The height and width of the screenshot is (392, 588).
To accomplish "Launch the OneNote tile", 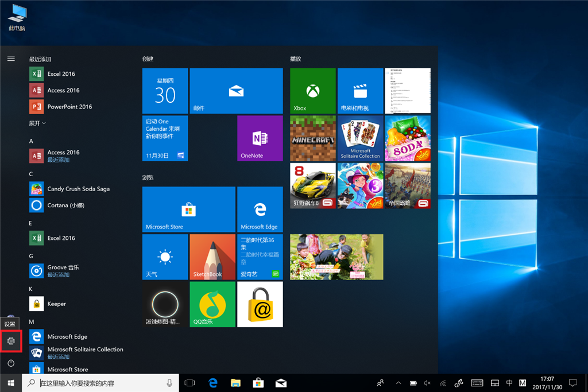I will (260, 138).
